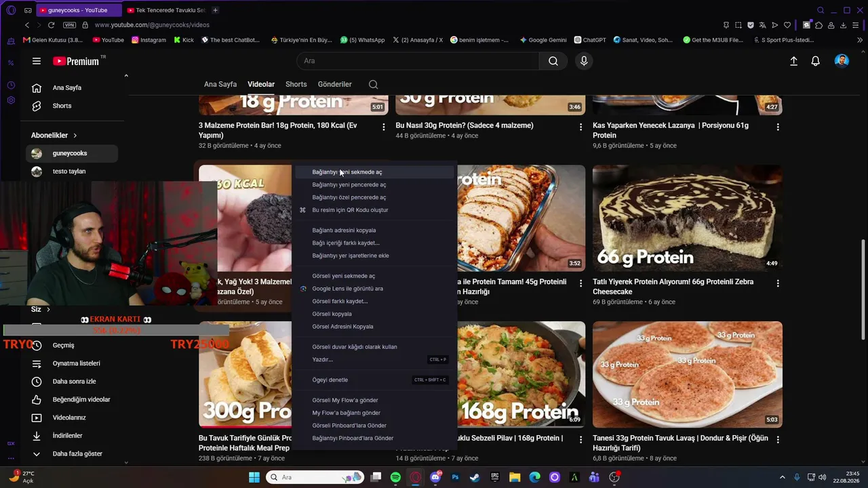Go back with the browser back arrow

pos(27,25)
